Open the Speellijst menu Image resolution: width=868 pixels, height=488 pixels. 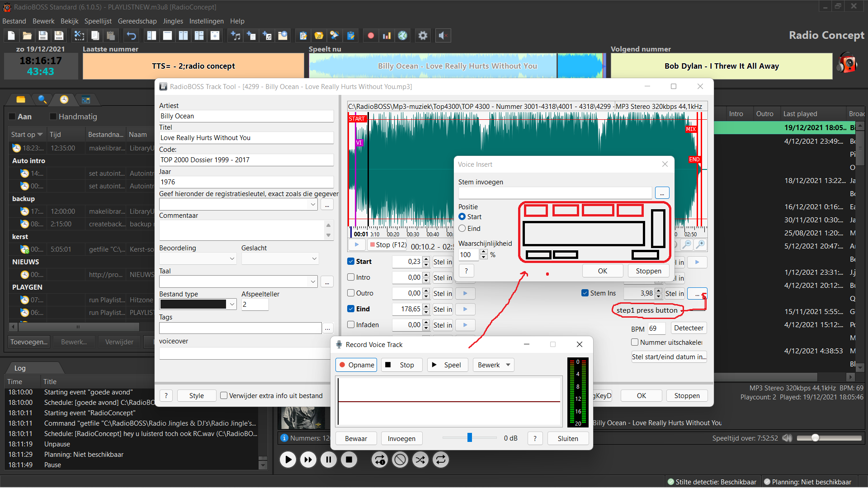pyautogui.click(x=98, y=21)
